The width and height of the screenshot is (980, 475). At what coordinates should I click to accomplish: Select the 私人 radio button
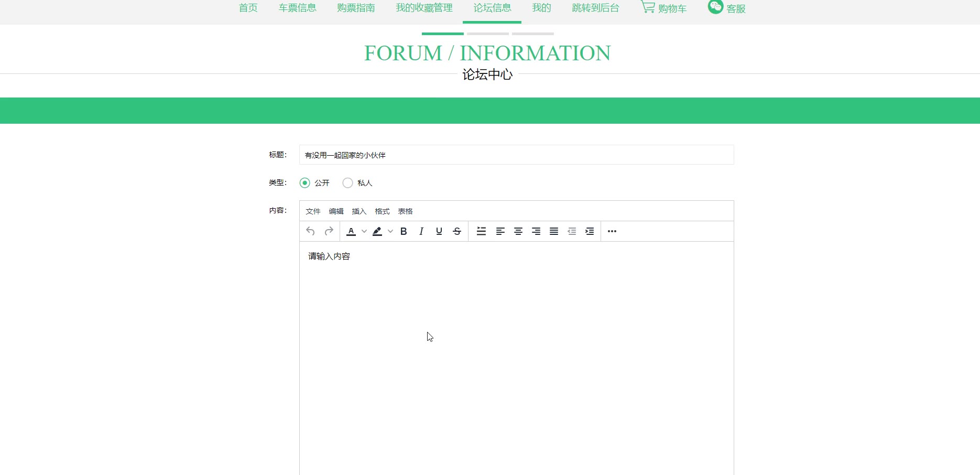[347, 183]
